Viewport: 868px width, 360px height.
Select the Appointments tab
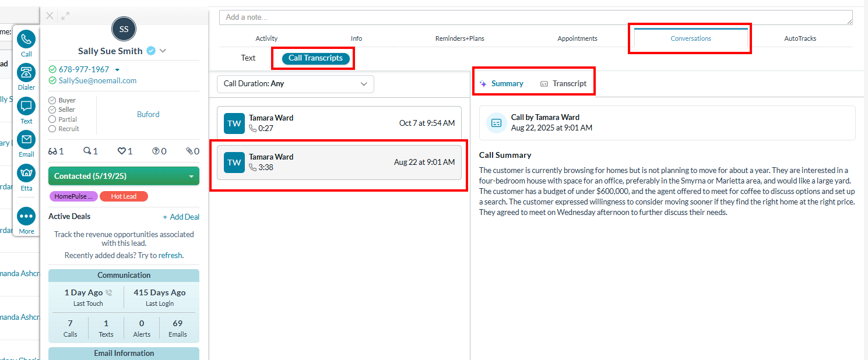coord(577,38)
